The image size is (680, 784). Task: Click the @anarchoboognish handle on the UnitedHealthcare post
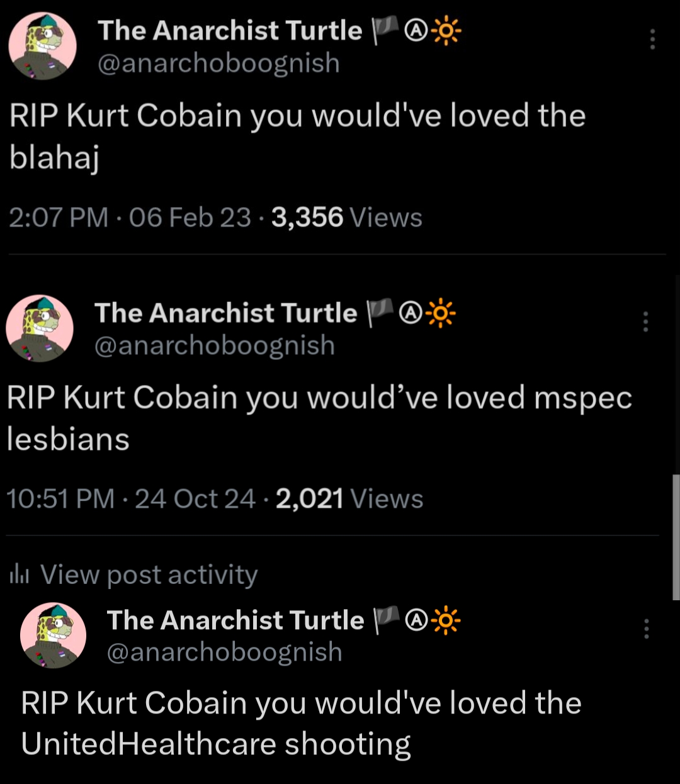[x=225, y=652]
